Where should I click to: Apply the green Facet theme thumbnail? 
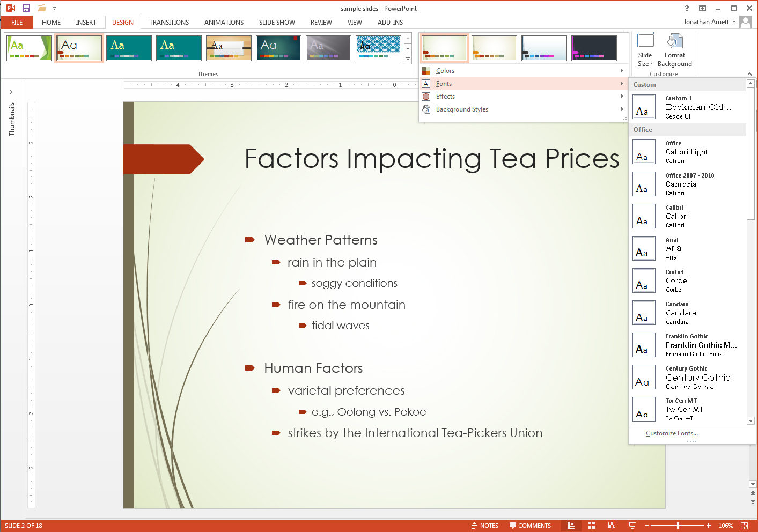(30, 48)
